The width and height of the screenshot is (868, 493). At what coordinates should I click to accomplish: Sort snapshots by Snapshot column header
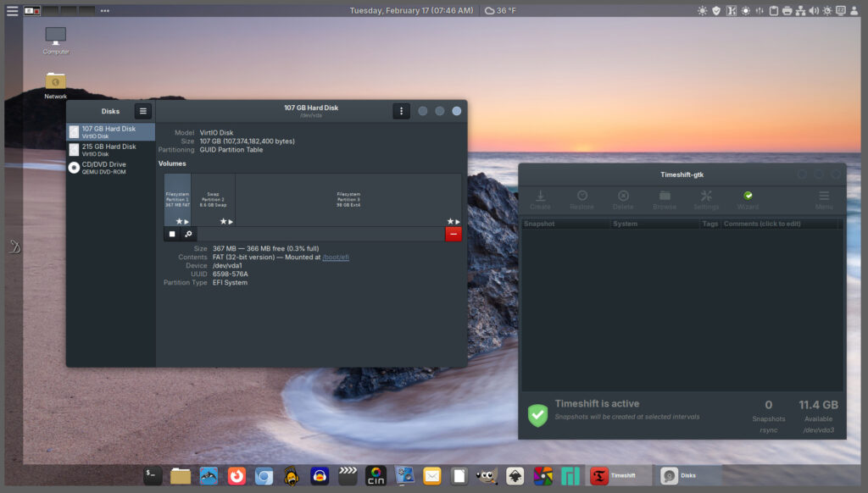tap(565, 224)
